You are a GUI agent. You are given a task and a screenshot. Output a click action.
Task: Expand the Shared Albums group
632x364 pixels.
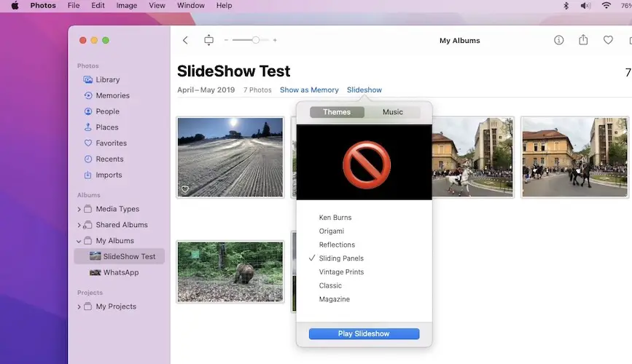click(x=79, y=226)
